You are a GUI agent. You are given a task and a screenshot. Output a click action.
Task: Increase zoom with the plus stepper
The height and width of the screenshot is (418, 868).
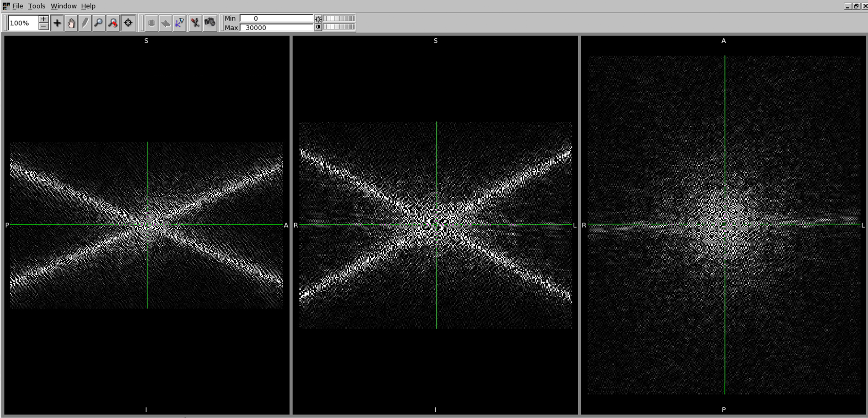(x=43, y=19)
